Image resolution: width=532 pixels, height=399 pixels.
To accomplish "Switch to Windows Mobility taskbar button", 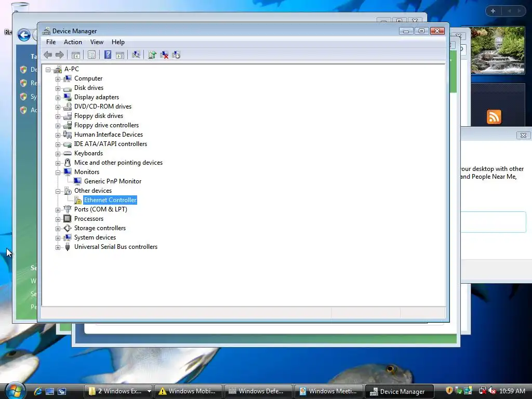I will [x=188, y=391].
